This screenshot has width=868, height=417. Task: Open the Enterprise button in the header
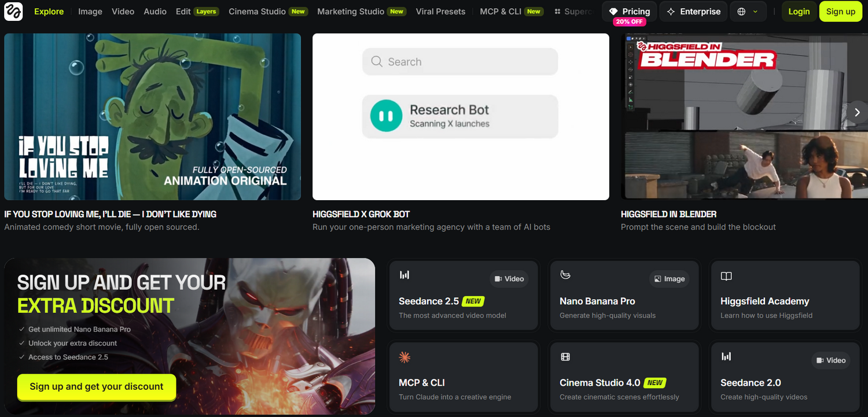click(693, 12)
